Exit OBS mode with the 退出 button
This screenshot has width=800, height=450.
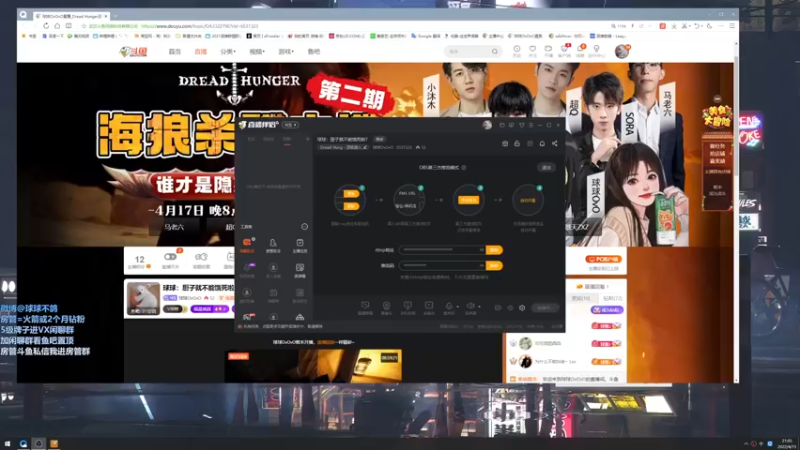tap(546, 167)
